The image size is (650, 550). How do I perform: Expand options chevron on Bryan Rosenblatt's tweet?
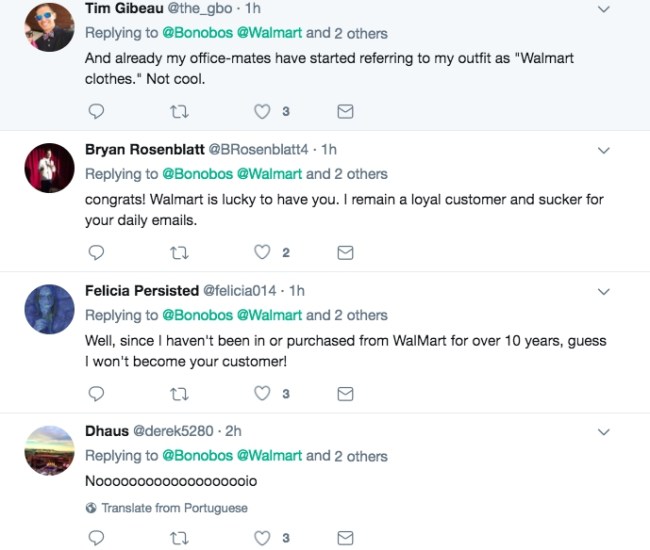pyautogui.click(x=604, y=150)
